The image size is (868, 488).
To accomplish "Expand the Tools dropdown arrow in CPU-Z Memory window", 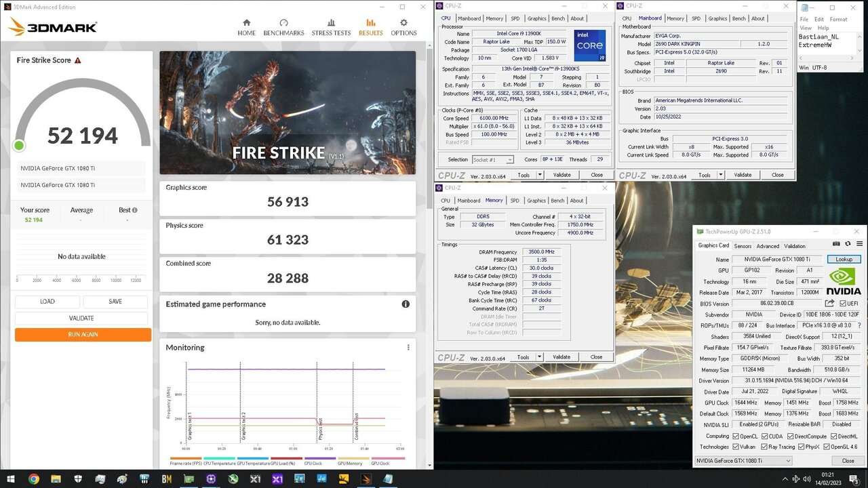I will (540, 357).
